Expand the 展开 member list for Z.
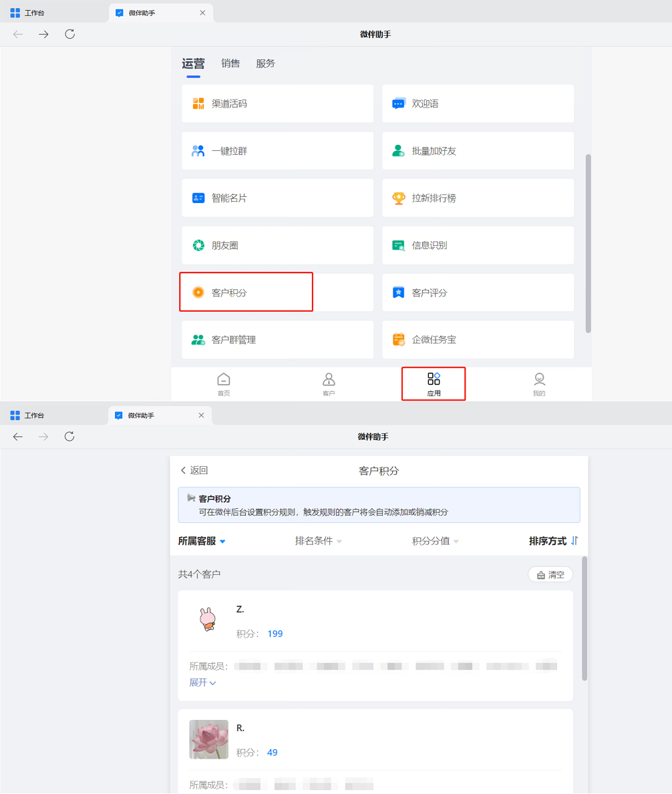 [x=202, y=682]
